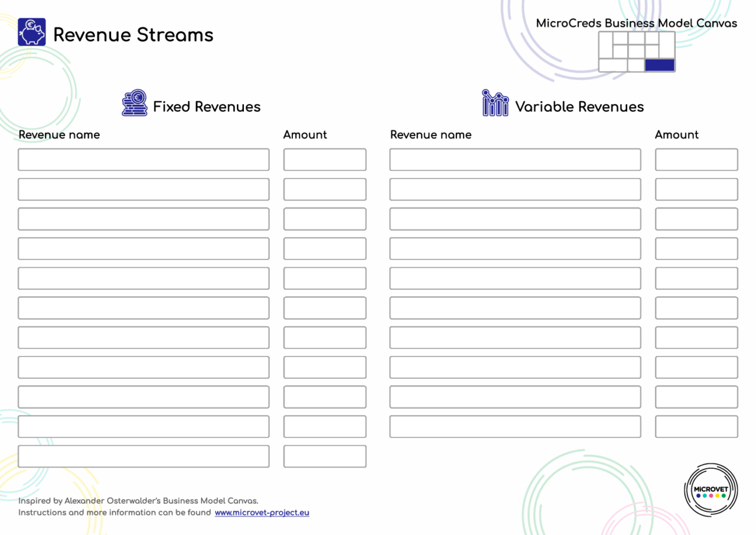Select the last Variable Revenues name field
The height and width of the screenshot is (535, 756).
pos(515,426)
